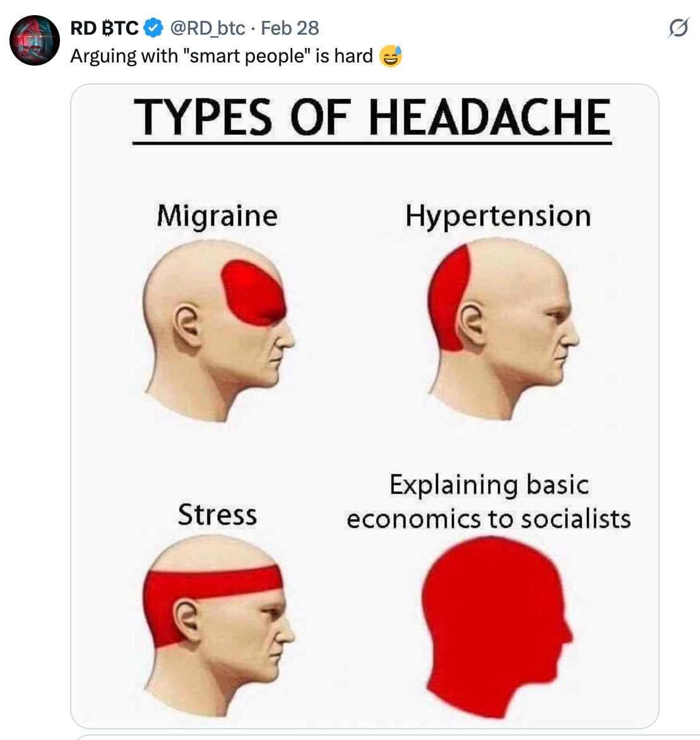This screenshot has height=740, width=700.
Task: Open the RD ₿TC display name link
Action: coord(104,28)
